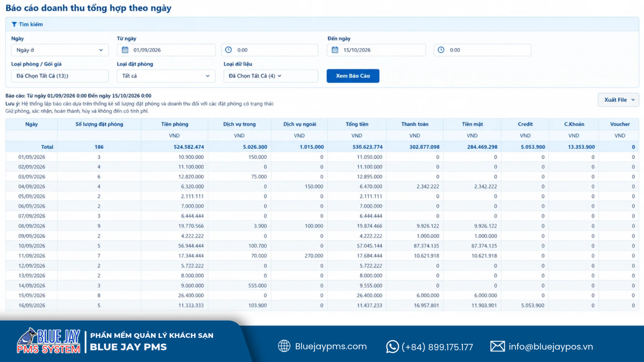Click the Dịch vụ ngoài column header

[299, 124]
